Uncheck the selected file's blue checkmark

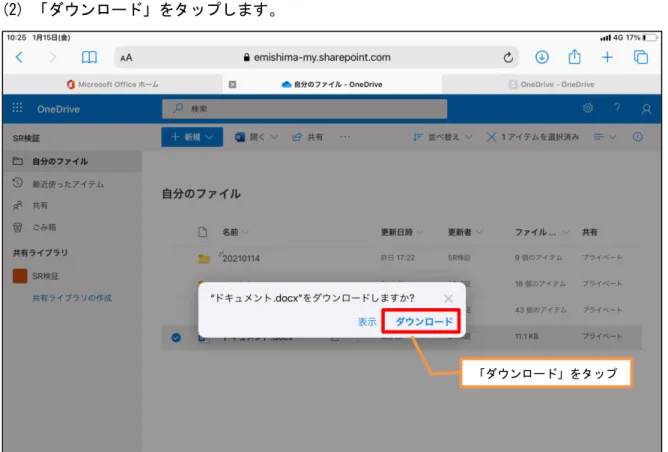pyautogui.click(x=176, y=337)
